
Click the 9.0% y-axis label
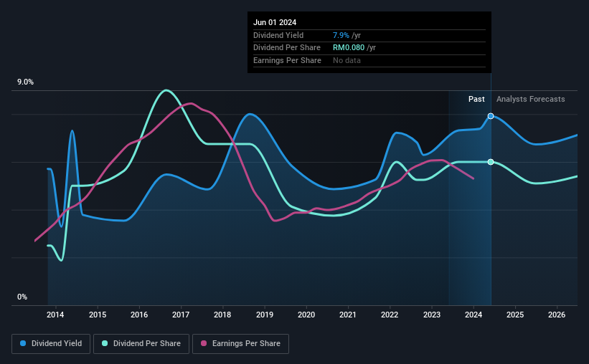pyautogui.click(x=25, y=82)
